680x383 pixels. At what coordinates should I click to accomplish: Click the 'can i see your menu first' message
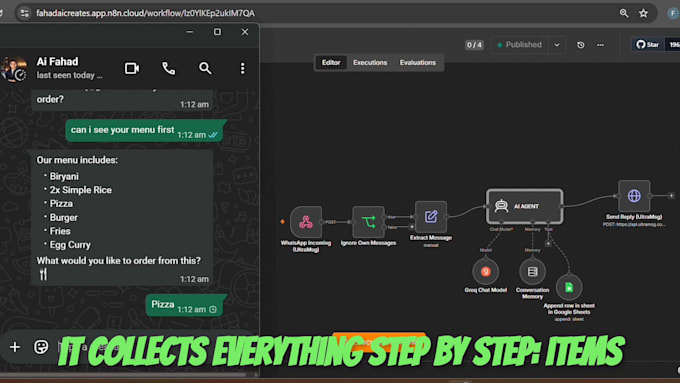click(144, 131)
